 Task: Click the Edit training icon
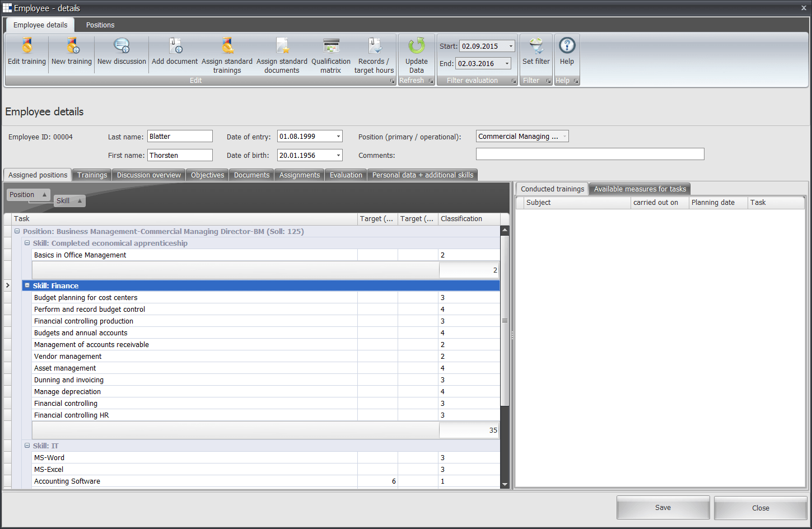coord(26,46)
